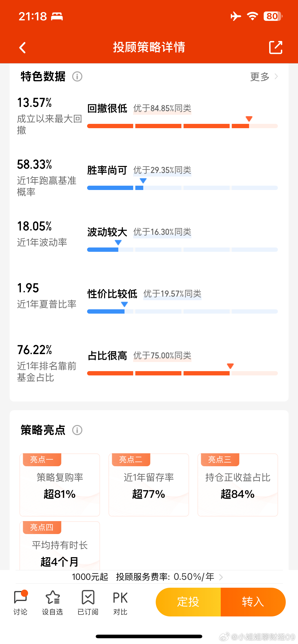The width and height of the screenshot is (298, 644).
Task: Select the 亮点二 近1年留存率 card
Action: [x=149, y=485]
